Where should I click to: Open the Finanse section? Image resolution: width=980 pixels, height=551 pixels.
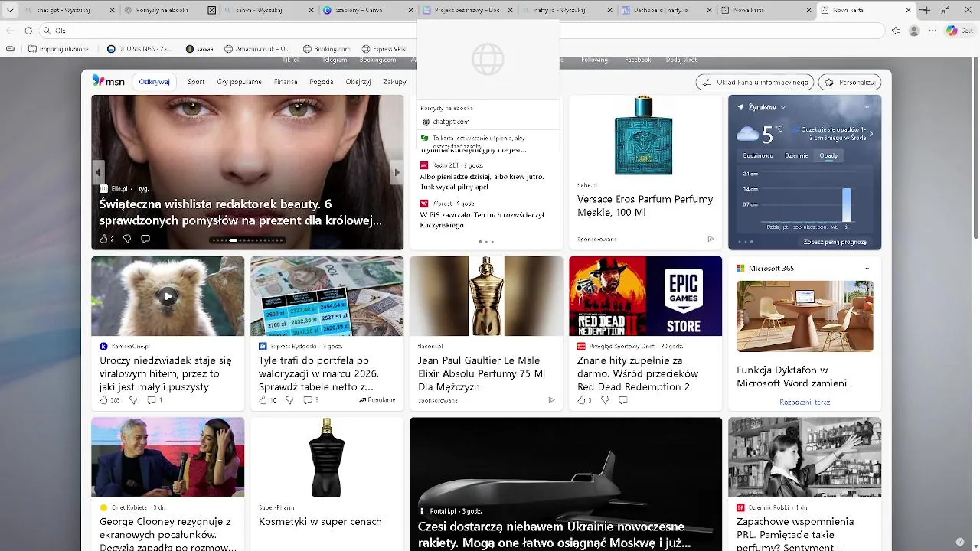[x=286, y=82]
